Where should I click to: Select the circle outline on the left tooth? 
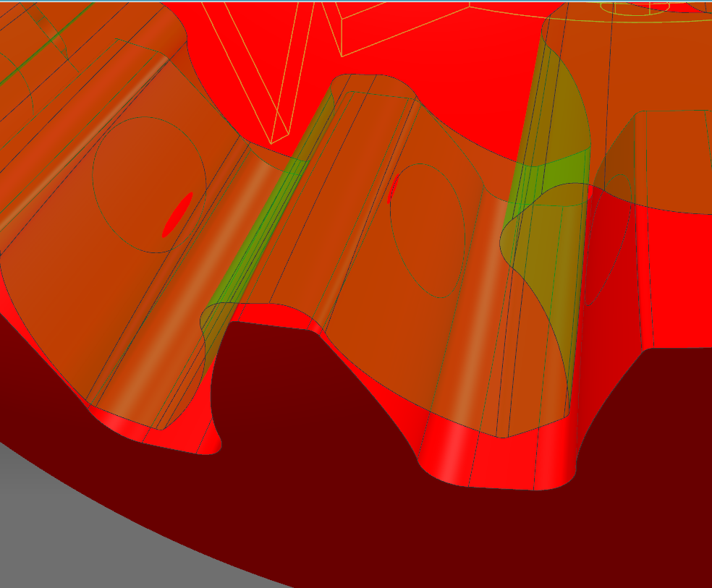click(149, 184)
